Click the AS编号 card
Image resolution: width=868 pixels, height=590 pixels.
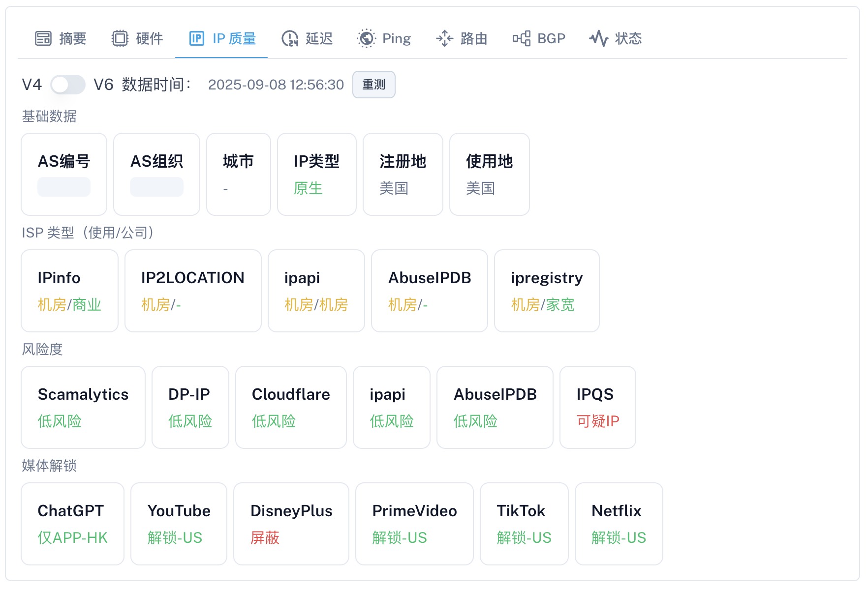point(63,174)
